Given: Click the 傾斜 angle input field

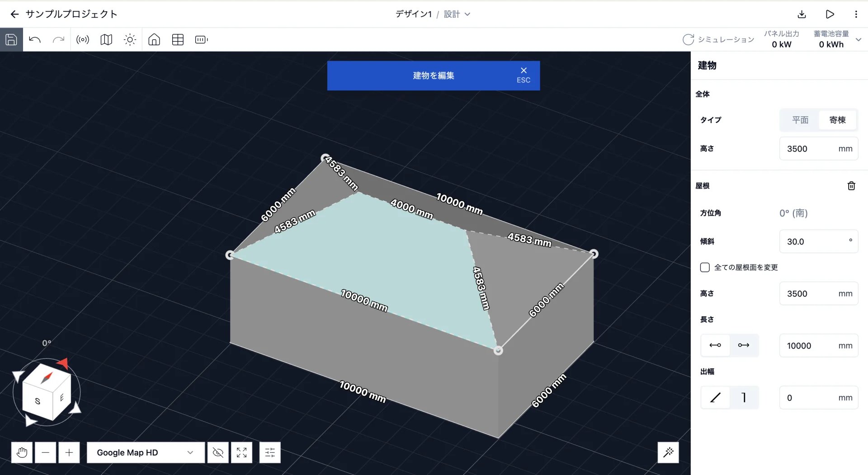Looking at the screenshot, I should point(818,242).
